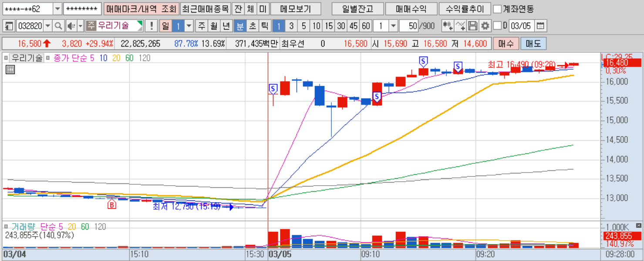Save chart settings with floppy disk icon
Viewport: 644px width, 261px height.
click(x=473, y=26)
